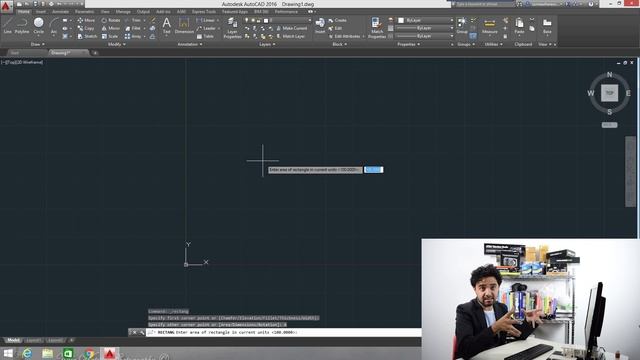Add a new drawing tab
640x360 pixels.
pos(95,53)
